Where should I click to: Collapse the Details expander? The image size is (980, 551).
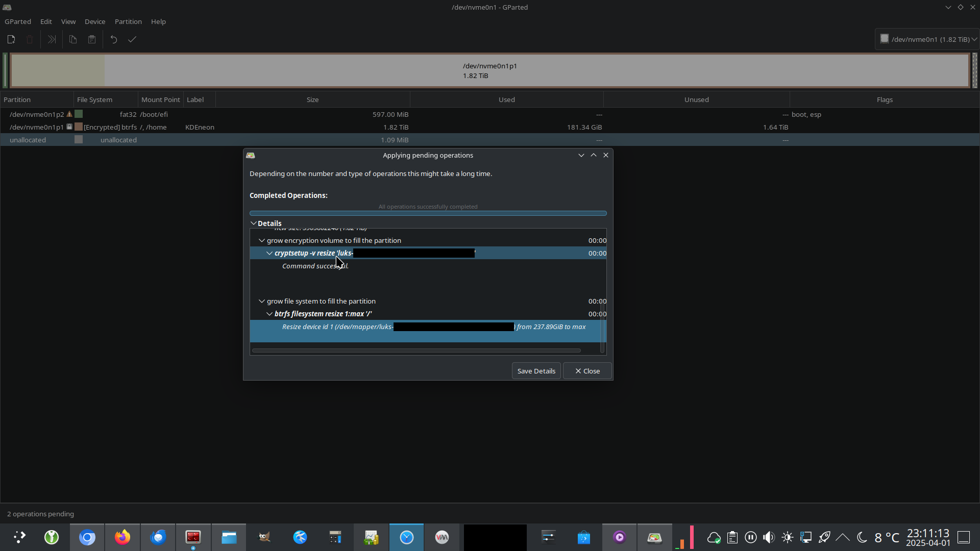coord(254,223)
